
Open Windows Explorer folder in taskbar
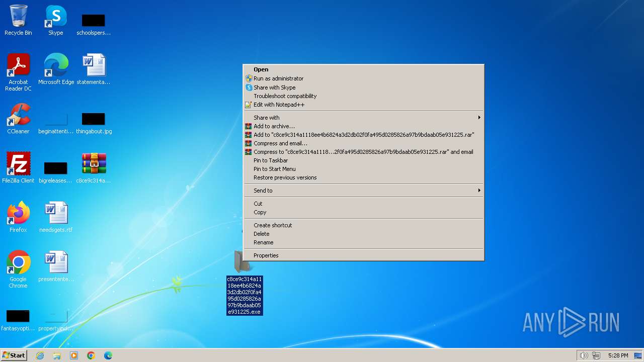[x=57, y=355]
